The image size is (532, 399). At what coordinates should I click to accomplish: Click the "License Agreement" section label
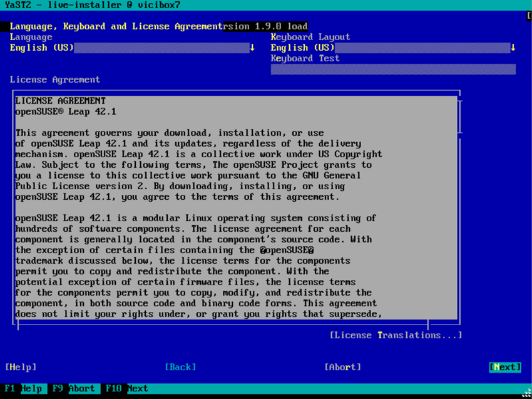55,80
